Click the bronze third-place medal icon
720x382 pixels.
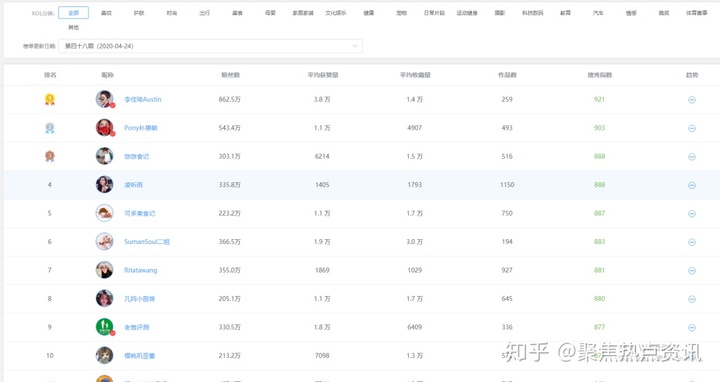[x=50, y=156]
